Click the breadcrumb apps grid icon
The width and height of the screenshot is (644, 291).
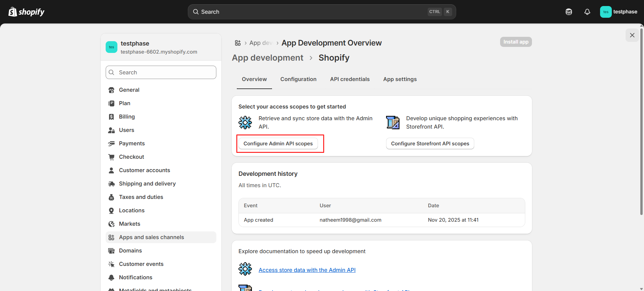coord(238,43)
